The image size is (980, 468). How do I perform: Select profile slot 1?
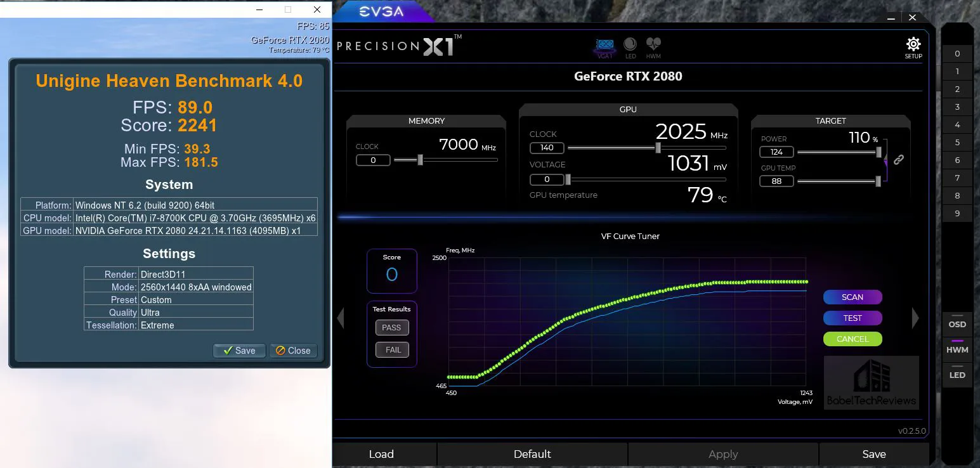957,72
